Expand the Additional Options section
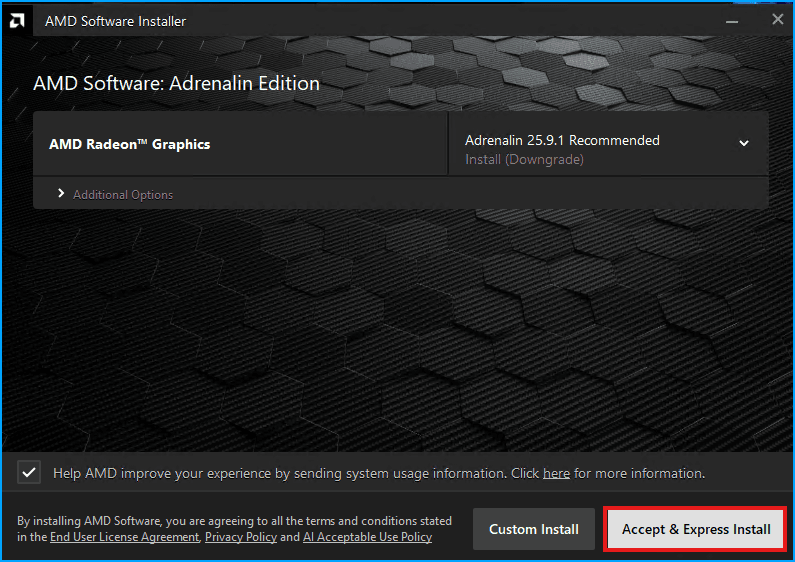Screen dimensions: 795x562 (x=123, y=195)
